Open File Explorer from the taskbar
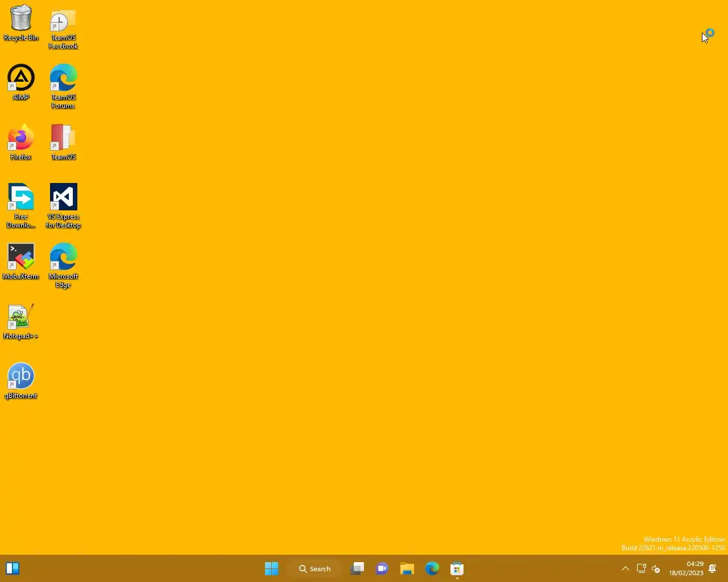 pos(407,568)
